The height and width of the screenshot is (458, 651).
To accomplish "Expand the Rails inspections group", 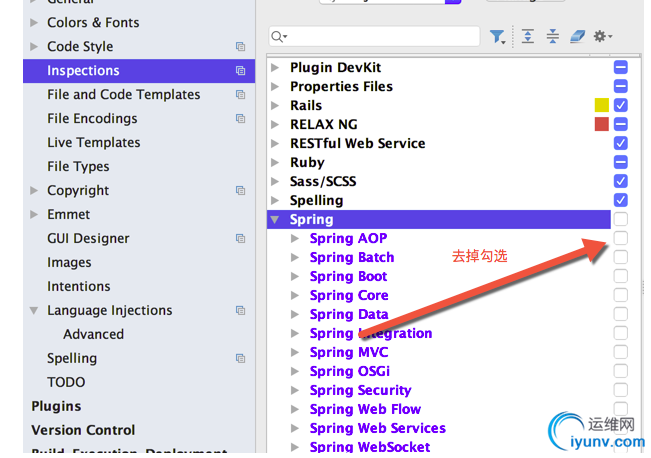I will 275,105.
